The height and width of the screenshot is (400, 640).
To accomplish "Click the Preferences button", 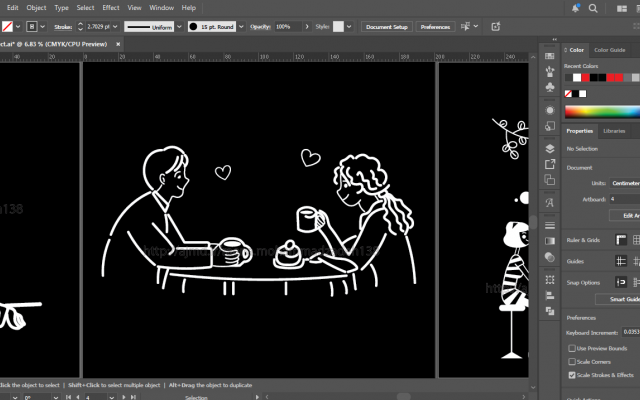I will [436, 27].
